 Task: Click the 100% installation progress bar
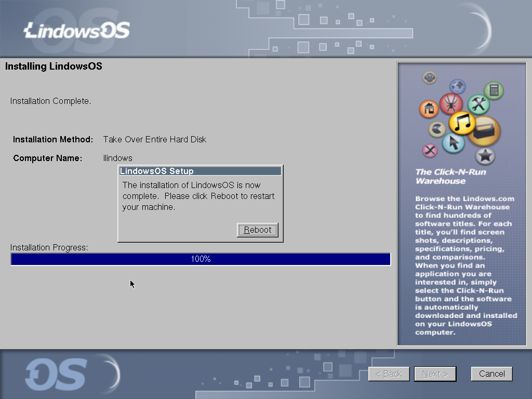tap(201, 259)
